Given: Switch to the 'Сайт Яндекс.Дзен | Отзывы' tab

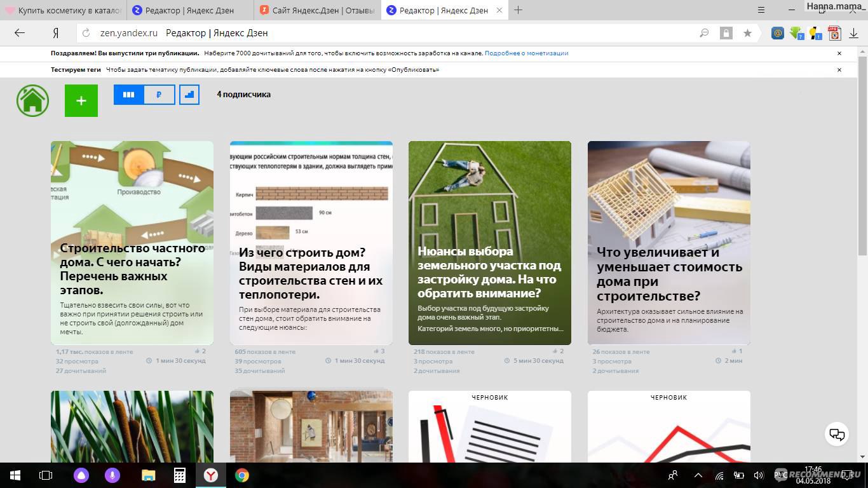Looking at the screenshot, I should pos(318,10).
